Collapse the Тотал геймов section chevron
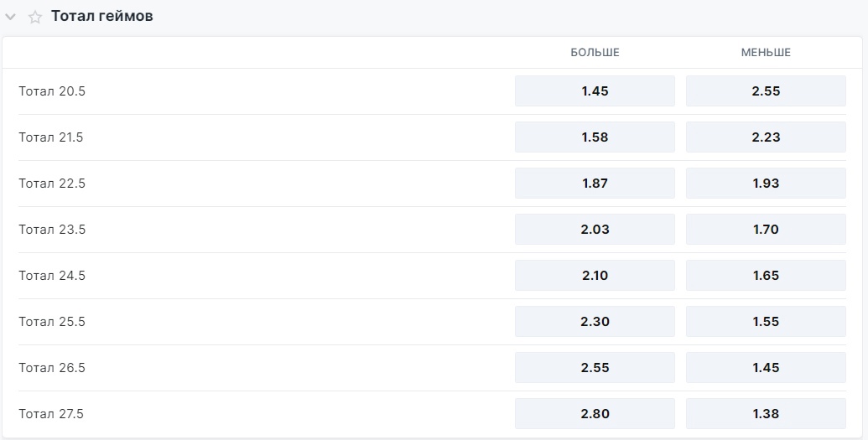868x440 pixels. (x=11, y=17)
